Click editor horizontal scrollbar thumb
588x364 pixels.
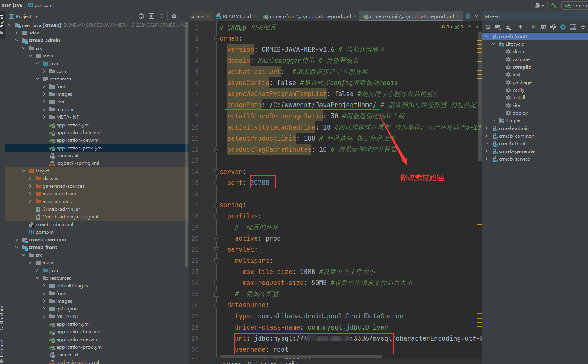pos(301,357)
